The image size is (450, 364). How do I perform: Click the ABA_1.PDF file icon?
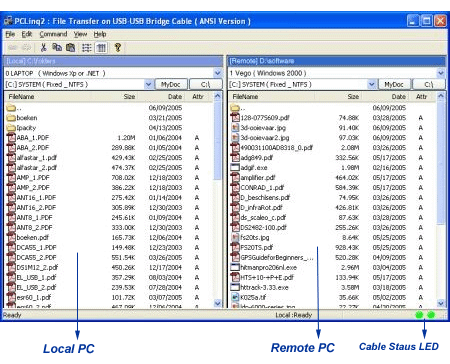[11, 138]
